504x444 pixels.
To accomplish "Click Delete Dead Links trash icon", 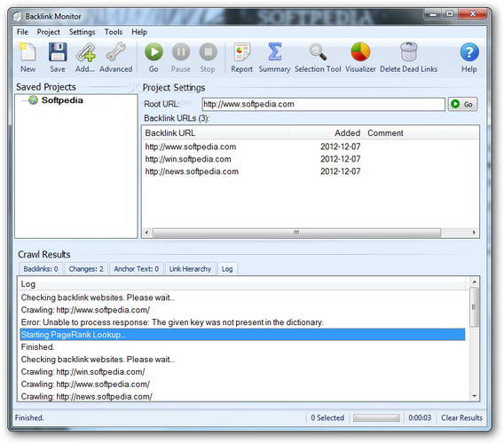I will [408, 52].
